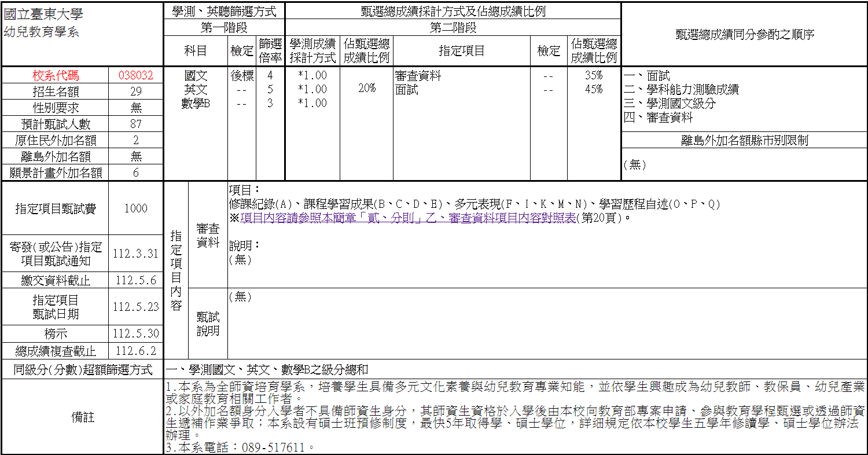
Task: Click the 總成績複查截止 date 112.6.2
Action: click(136, 351)
